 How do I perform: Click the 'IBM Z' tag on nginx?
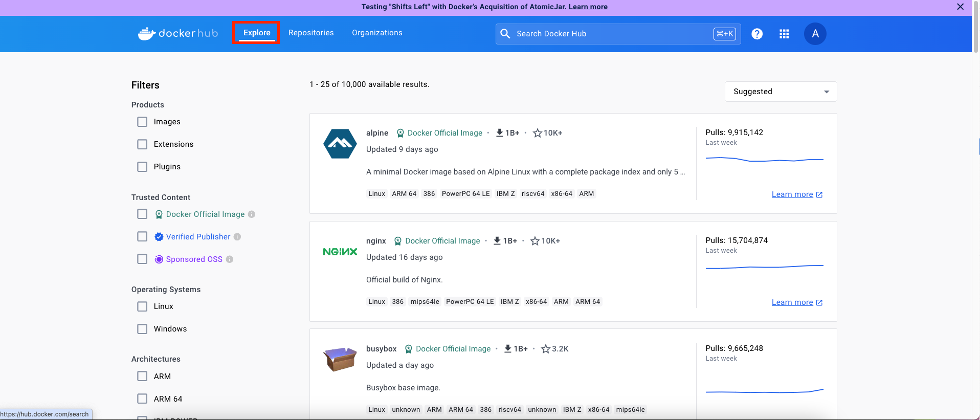[x=510, y=302]
